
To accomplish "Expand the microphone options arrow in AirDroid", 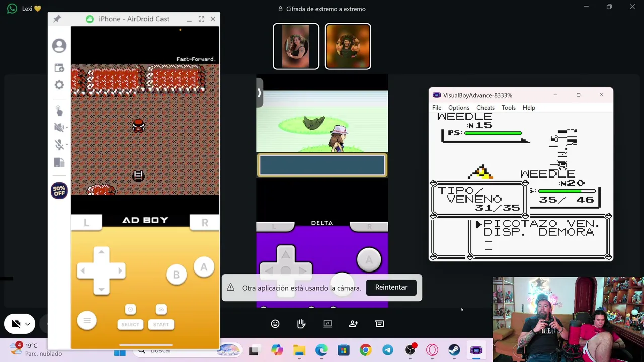I will (67, 145).
